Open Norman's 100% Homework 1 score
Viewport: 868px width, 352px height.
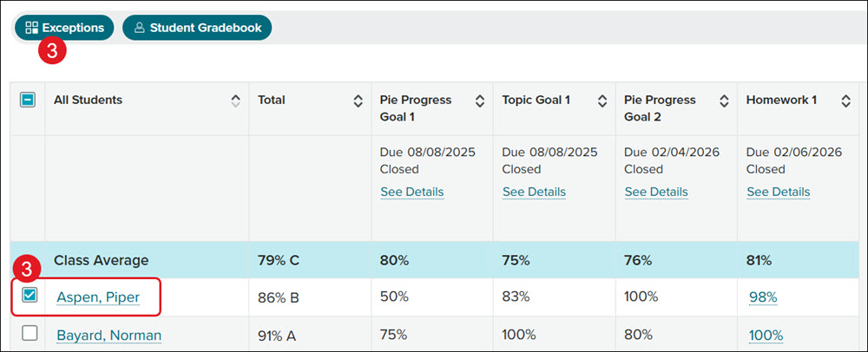pos(766,335)
